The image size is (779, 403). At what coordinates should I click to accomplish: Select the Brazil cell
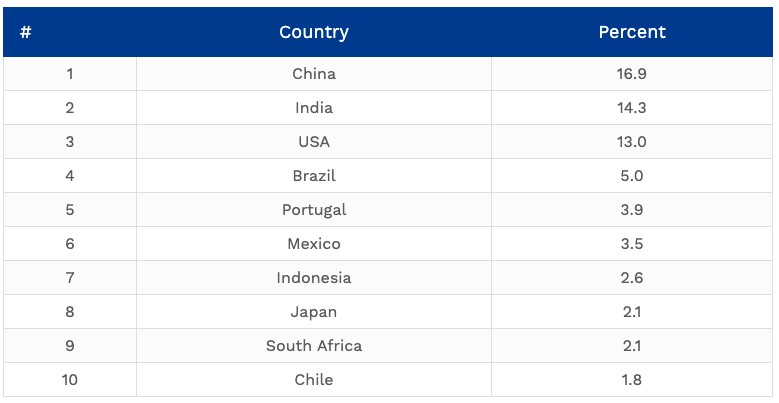[x=314, y=176]
